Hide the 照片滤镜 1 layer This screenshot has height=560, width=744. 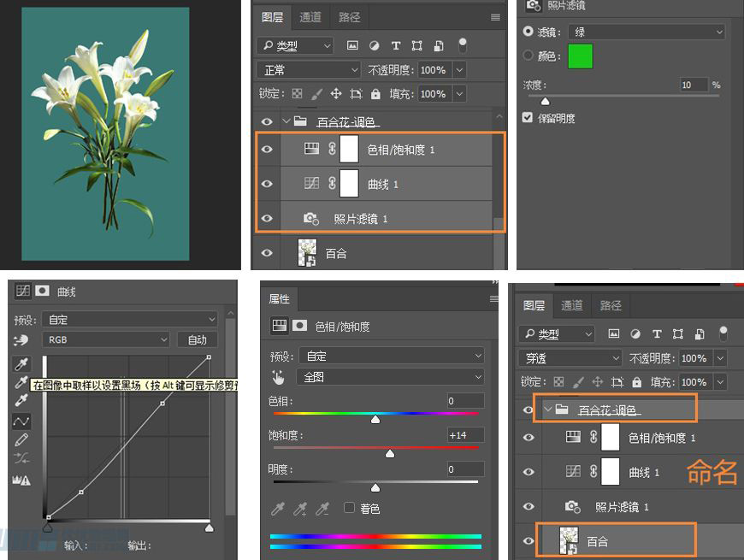coord(267,218)
